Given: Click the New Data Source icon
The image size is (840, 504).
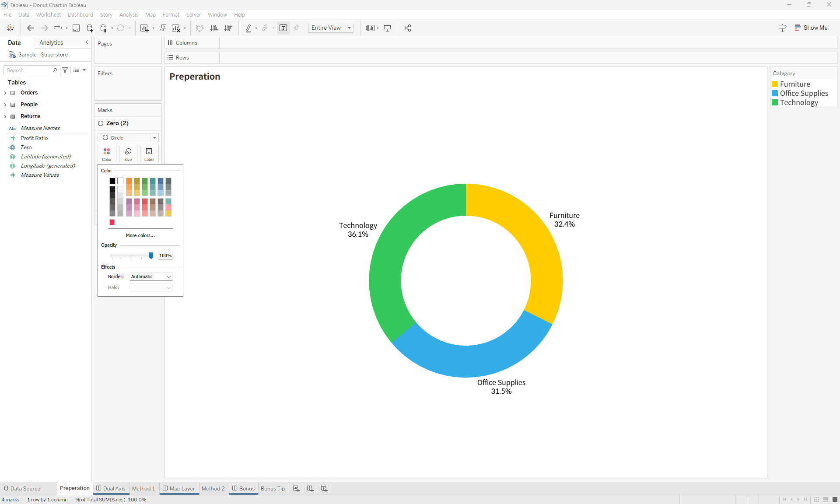Looking at the screenshot, I should click(90, 28).
